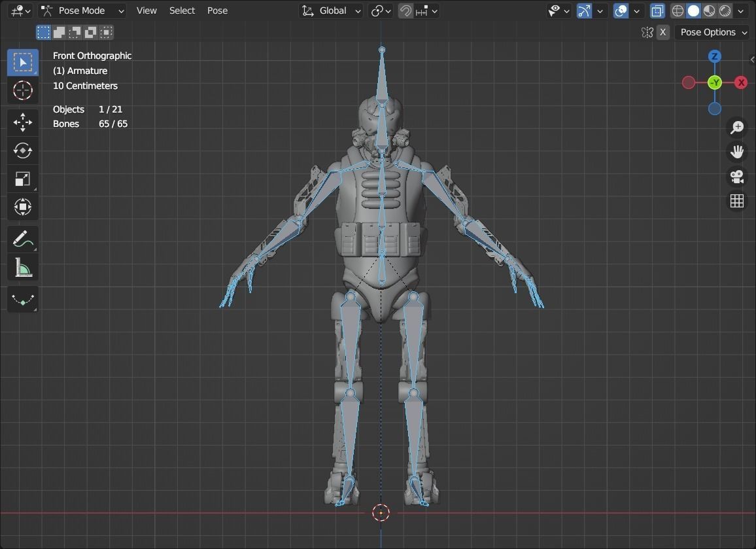Select the Breakdowner pose tool
756x549 pixels.
(23, 300)
